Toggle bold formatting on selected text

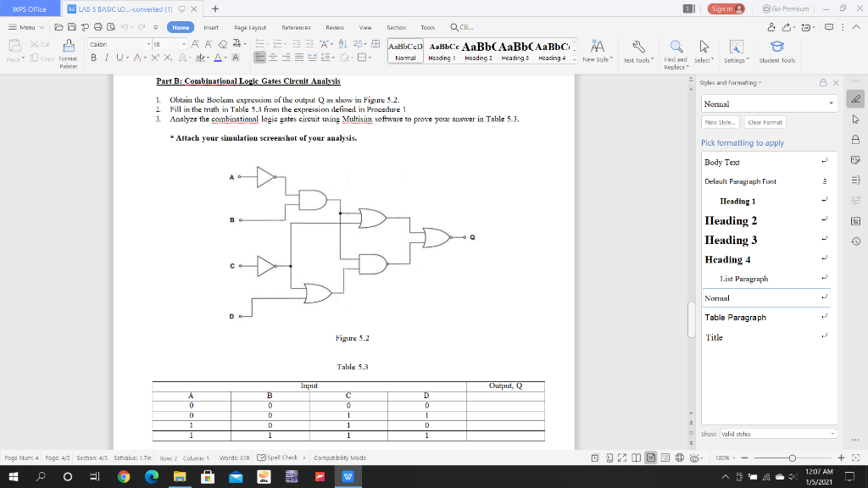pyautogui.click(x=93, y=58)
